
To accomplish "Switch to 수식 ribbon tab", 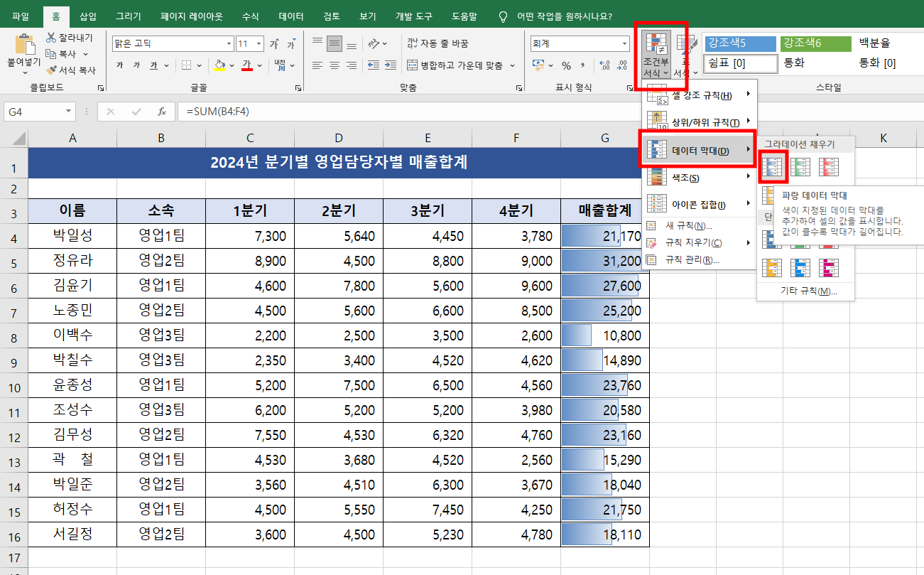I will 250,16.
